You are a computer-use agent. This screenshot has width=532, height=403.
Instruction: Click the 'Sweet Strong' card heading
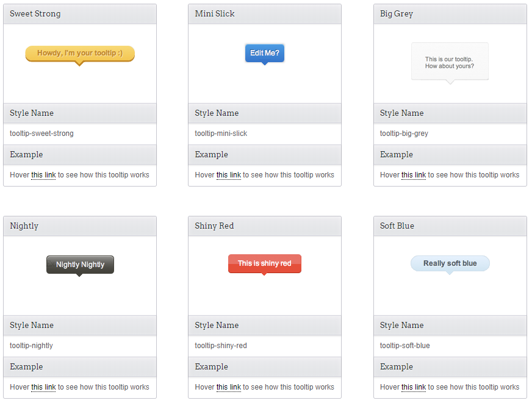pyautogui.click(x=80, y=14)
